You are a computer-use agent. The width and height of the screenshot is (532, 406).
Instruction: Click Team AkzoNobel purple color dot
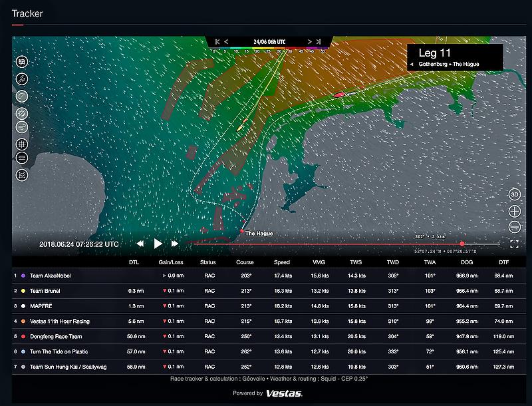click(x=23, y=276)
